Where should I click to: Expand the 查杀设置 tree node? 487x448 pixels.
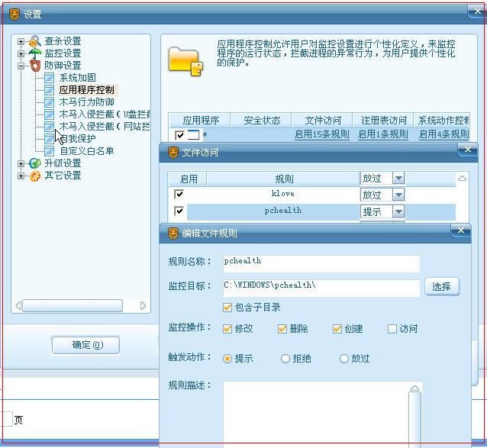pyautogui.click(x=21, y=41)
